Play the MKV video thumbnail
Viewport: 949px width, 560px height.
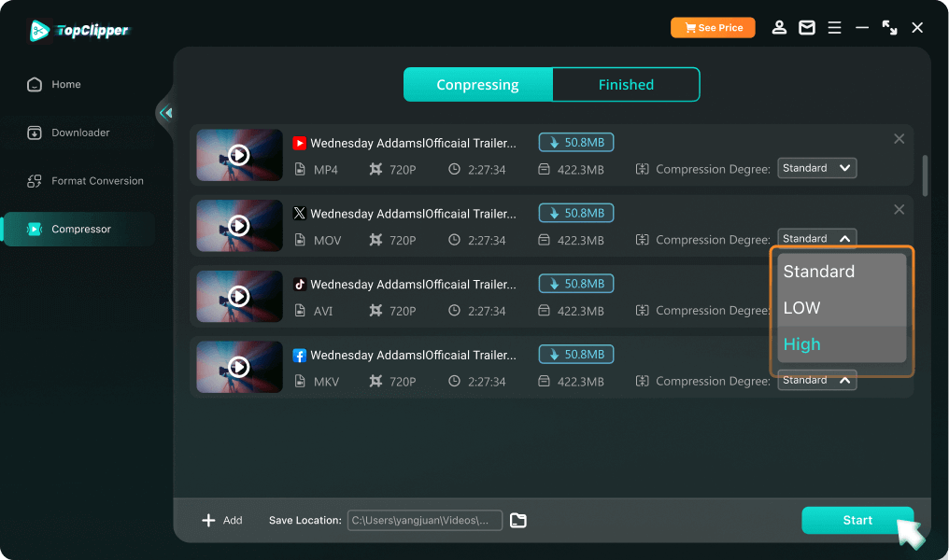[239, 367]
